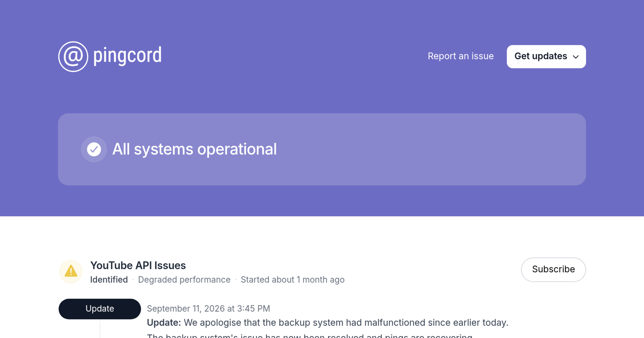This screenshot has width=644, height=338.
Task: Click the Identified status label
Action: [109, 280]
